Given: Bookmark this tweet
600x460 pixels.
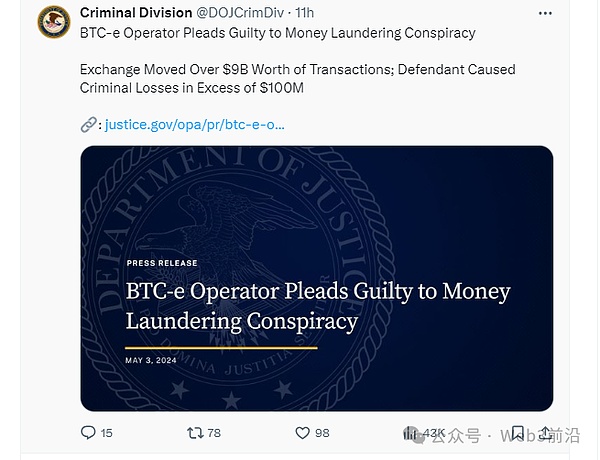Looking at the screenshot, I should (x=518, y=433).
